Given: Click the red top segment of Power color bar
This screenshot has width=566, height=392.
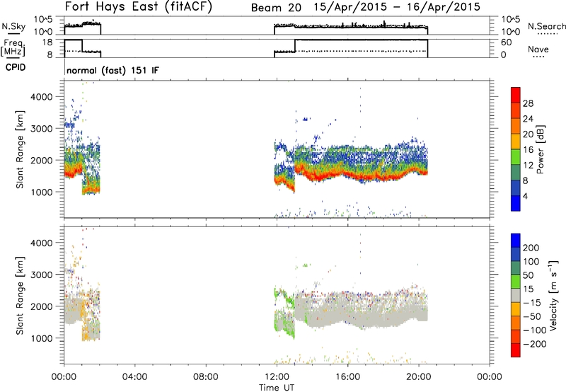Looking at the screenshot, I should [x=516, y=95].
